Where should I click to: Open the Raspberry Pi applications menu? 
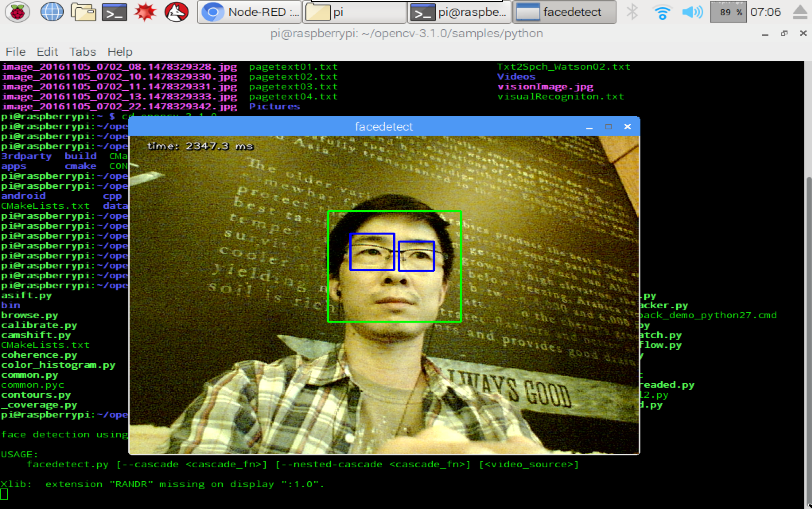[x=17, y=12]
